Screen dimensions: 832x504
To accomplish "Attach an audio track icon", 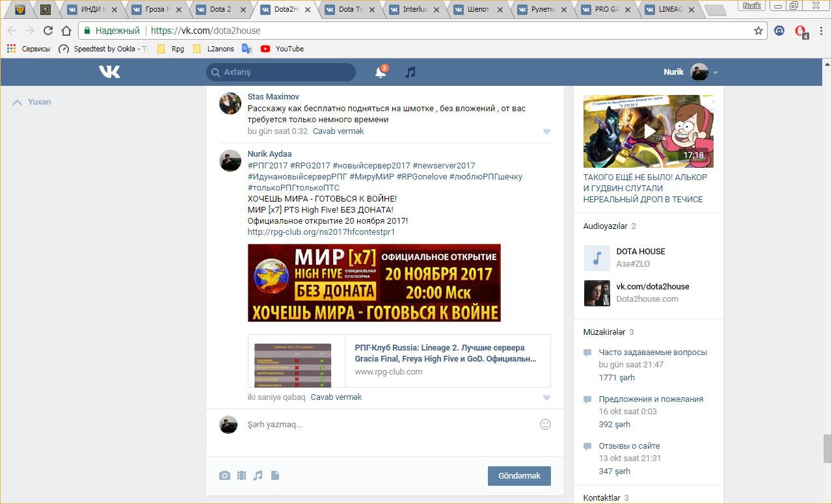I will click(258, 475).
